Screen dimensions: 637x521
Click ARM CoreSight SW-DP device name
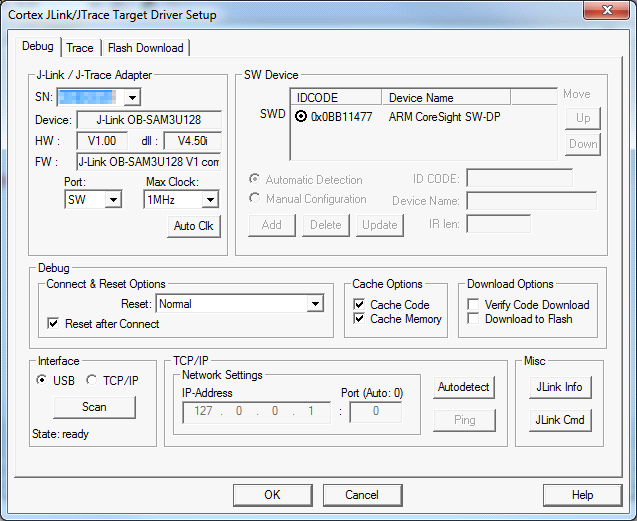[x=444, y=117]
